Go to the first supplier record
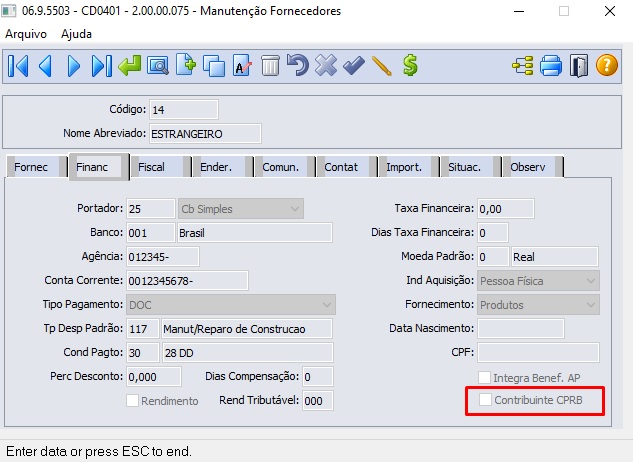Image resolution: width=633 pixels, height=462 pixels. click(18, 66)
